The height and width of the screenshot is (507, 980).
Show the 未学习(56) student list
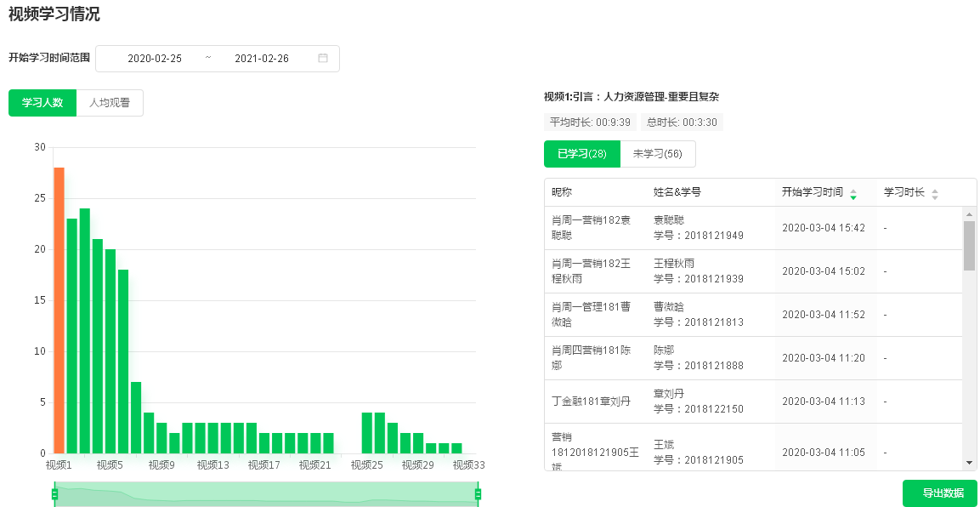pos(658,154)
